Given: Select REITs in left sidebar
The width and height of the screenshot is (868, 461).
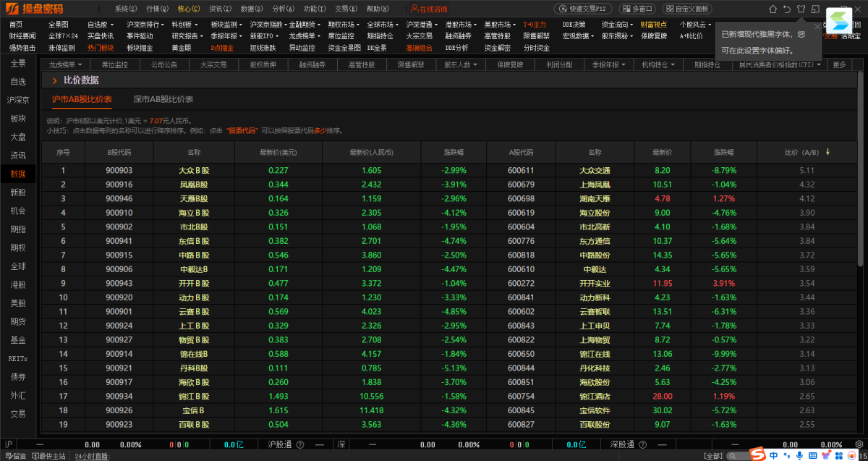Looking at the screenshot, I should point(18,358).
